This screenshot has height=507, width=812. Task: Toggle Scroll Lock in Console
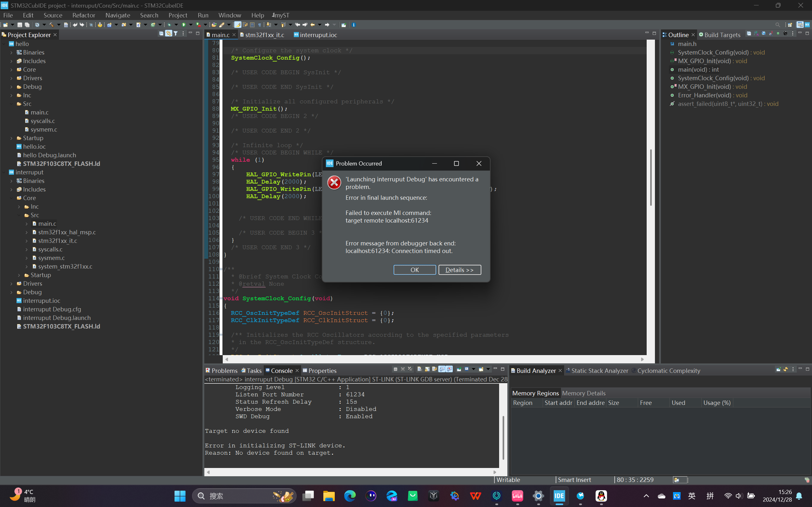(427, 369)
